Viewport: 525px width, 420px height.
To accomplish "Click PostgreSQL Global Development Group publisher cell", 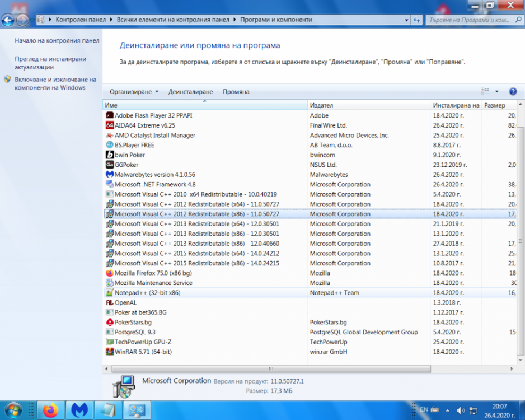I will click(364, 332).
